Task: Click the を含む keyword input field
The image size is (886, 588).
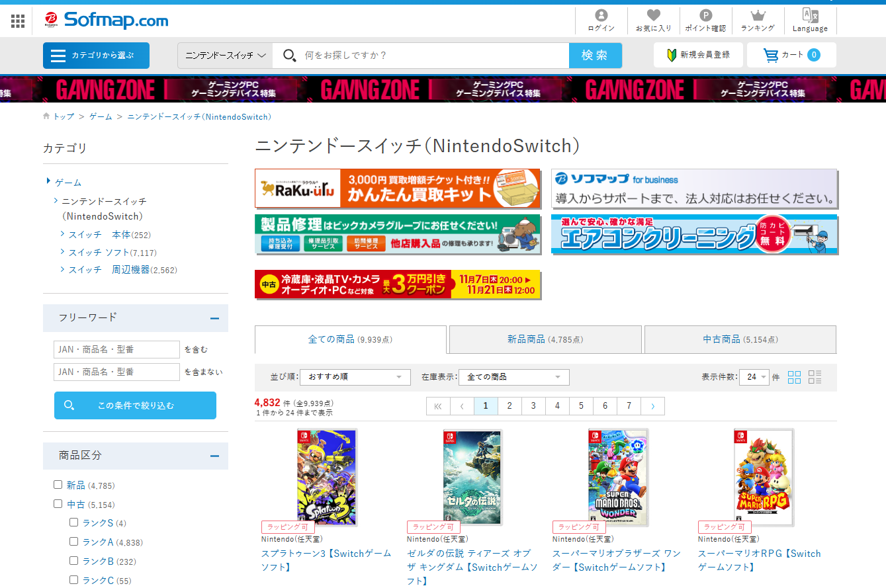Action: 116,349
